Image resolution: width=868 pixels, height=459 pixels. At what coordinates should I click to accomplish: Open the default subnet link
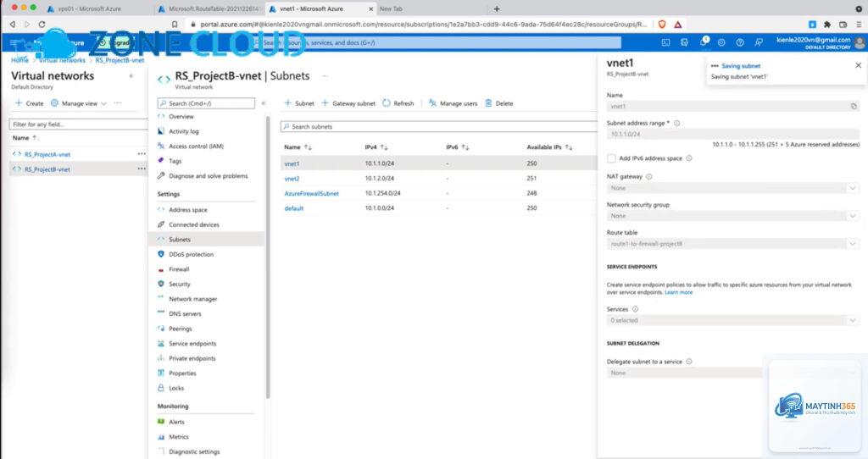pyautogui.click(x=294, y=208)
